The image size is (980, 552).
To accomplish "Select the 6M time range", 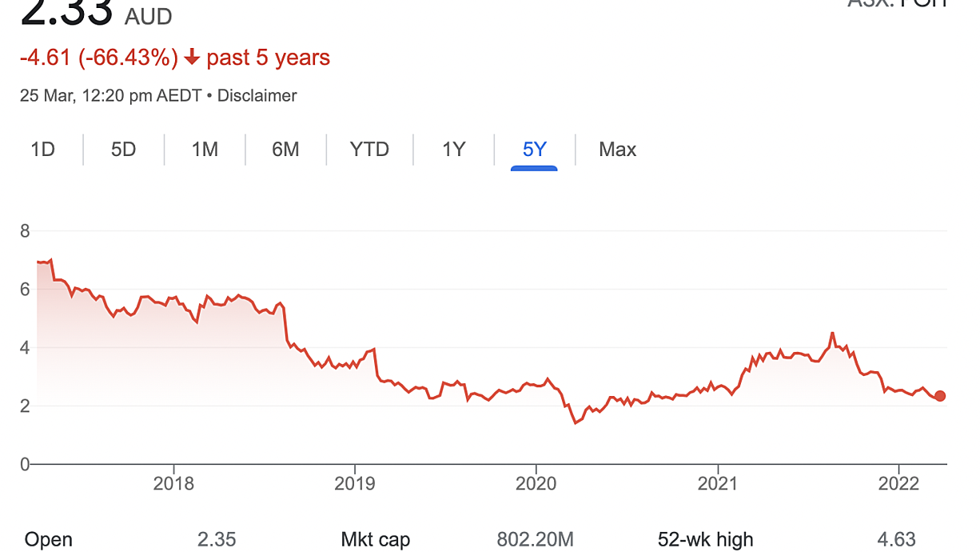I will point(285,150).
